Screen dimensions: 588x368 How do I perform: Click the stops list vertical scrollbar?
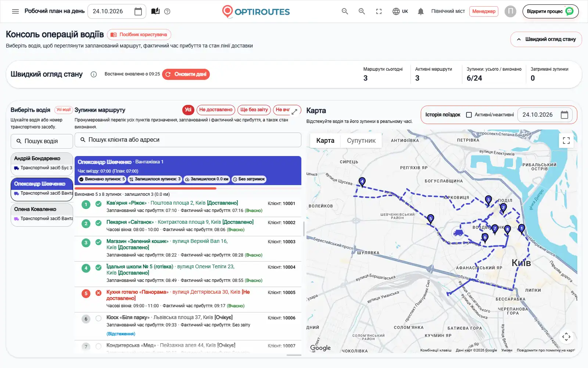click(x=304, y=229)
